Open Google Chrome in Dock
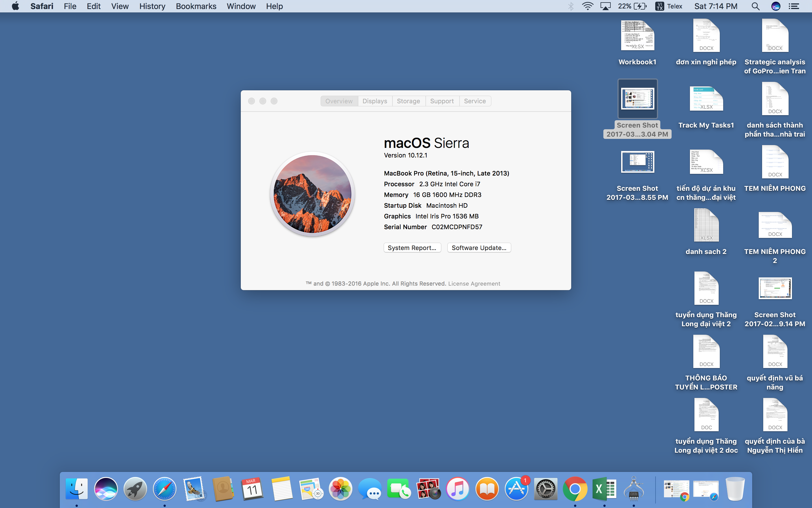The width and height of the screenshot is (812, 508). (575, 489)
